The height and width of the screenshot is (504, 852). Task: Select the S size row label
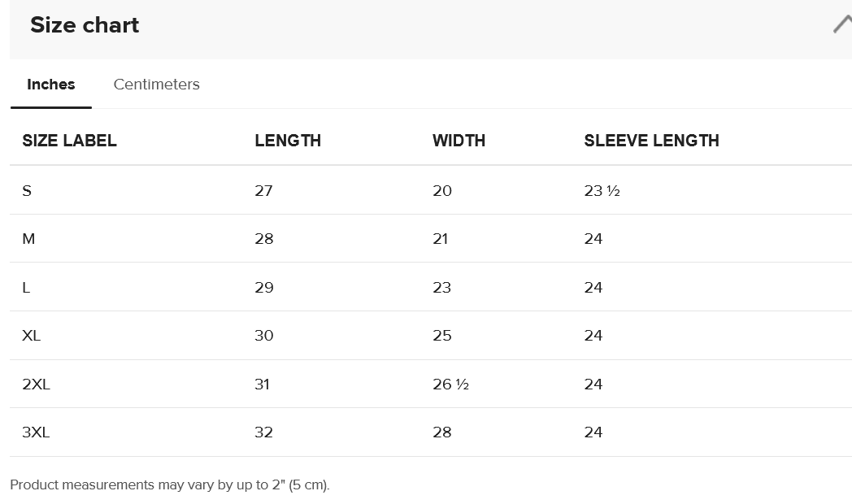tap(27, 191)
